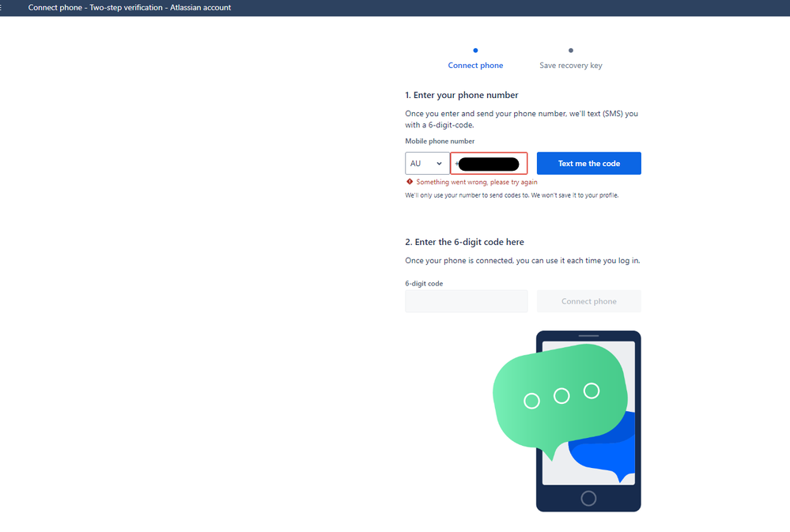Click the red error diamond icon
Viewport: 790px width, 532px height.
[409, 181]
